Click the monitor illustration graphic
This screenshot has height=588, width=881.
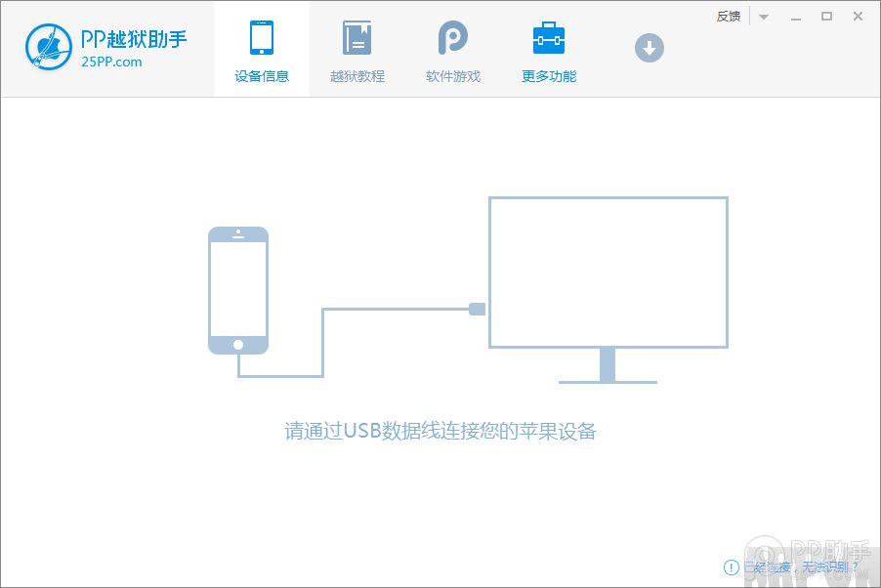tap(608, 272)
